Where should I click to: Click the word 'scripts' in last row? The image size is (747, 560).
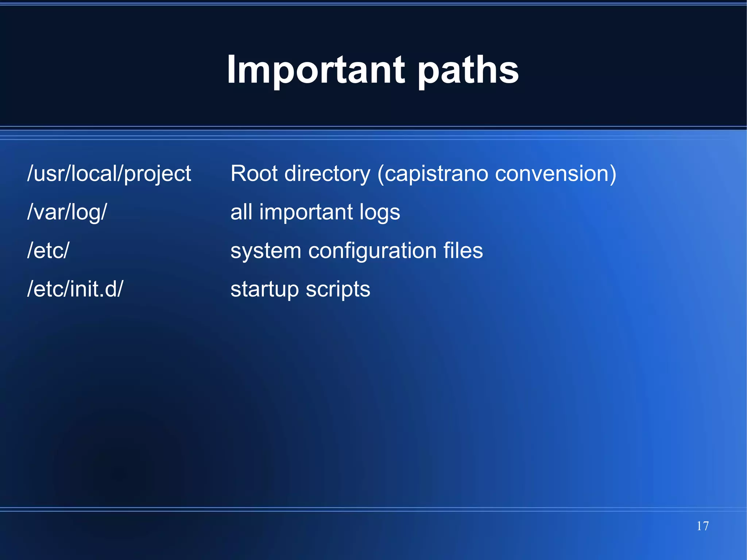tap(338, 290)
